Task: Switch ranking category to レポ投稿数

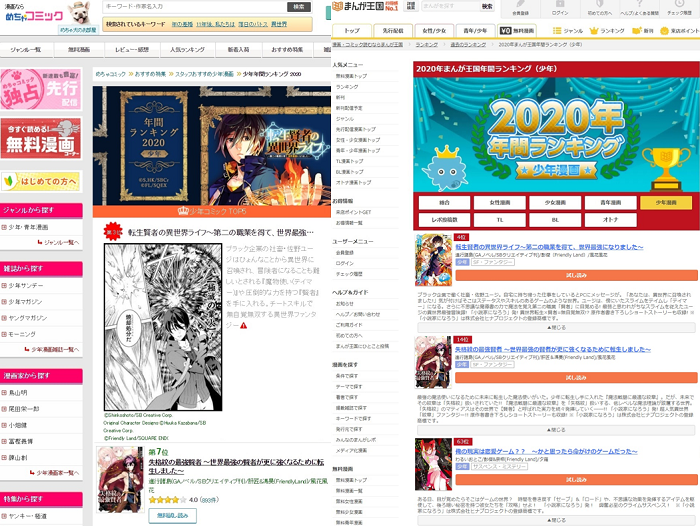Action: pos(444,220)
